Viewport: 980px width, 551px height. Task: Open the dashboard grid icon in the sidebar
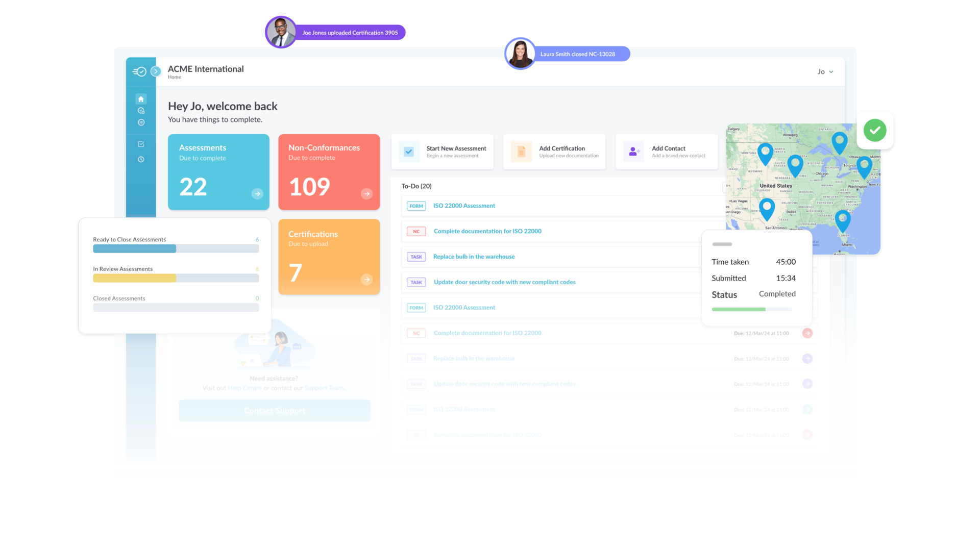141,122
